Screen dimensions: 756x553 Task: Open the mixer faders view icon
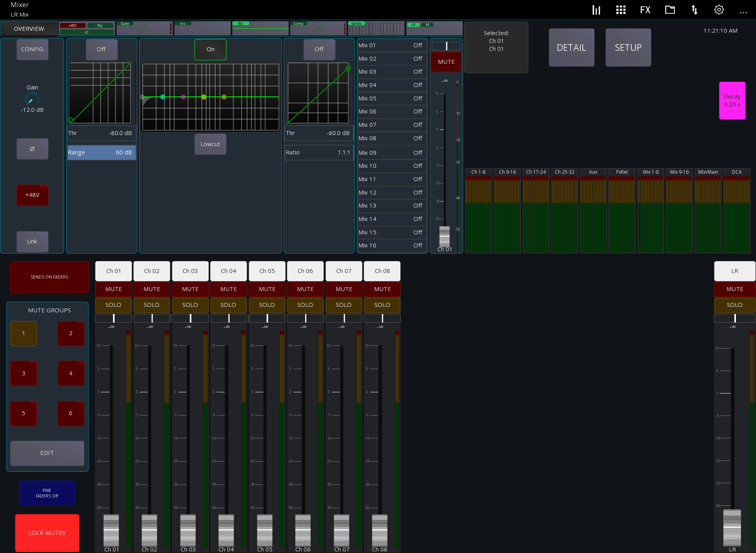coord(596,10)
